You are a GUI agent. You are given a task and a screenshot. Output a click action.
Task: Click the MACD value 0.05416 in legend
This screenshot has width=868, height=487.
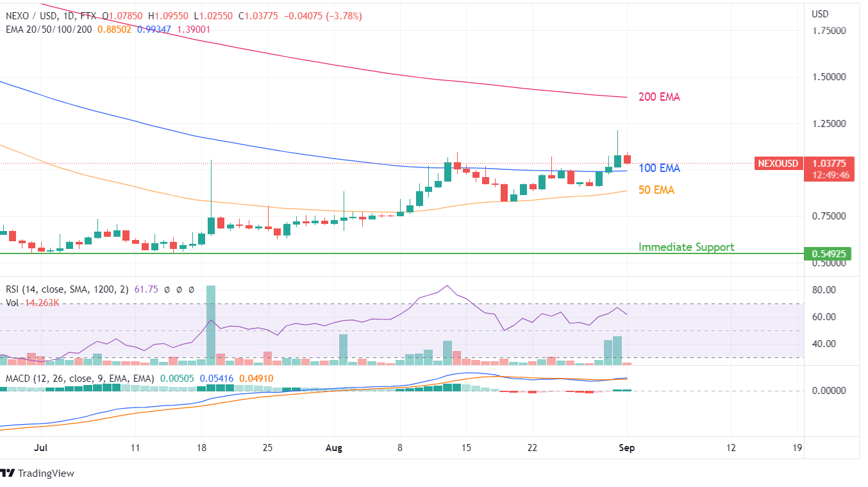[x=216, y=379]
